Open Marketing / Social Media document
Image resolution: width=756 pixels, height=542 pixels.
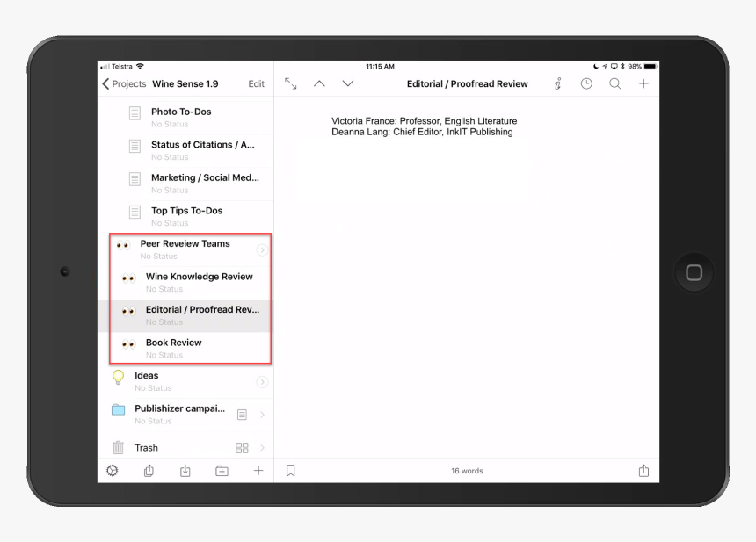185,183
